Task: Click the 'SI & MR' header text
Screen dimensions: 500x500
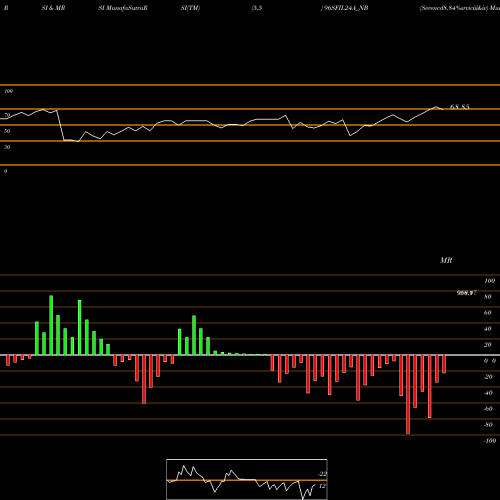Action: click(53, 8)
